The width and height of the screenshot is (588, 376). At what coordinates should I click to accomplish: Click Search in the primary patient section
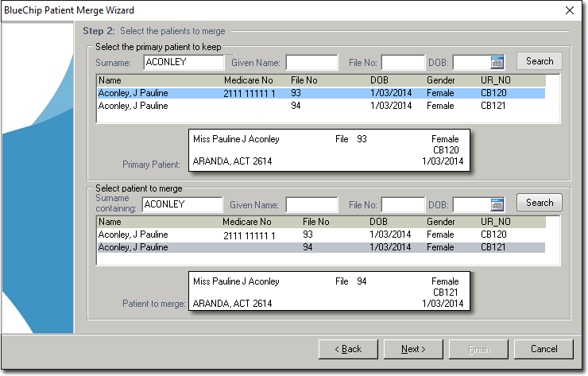click(540, 61)
